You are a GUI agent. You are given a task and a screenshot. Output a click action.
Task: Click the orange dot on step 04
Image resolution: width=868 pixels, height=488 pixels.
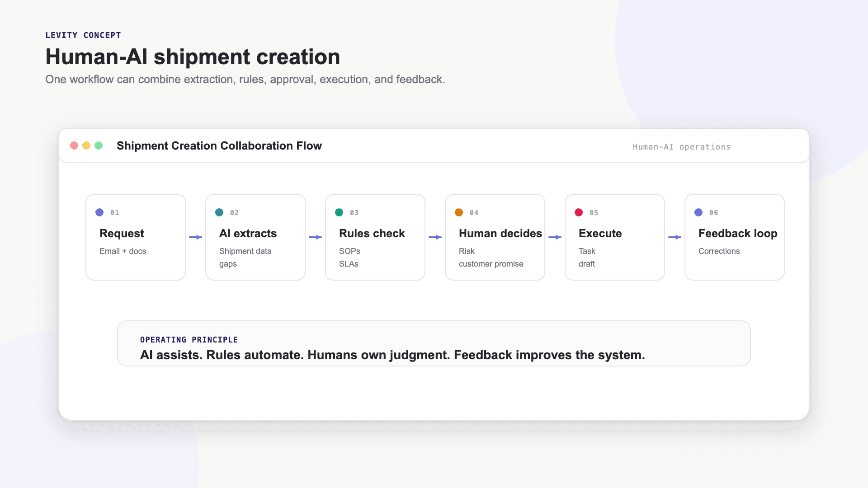point(459,212)
